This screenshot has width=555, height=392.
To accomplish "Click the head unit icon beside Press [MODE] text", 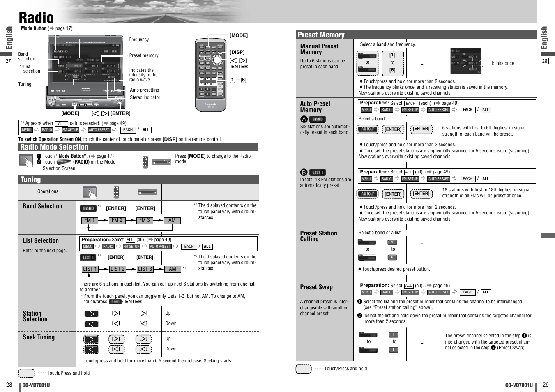I will pos(161,162).
